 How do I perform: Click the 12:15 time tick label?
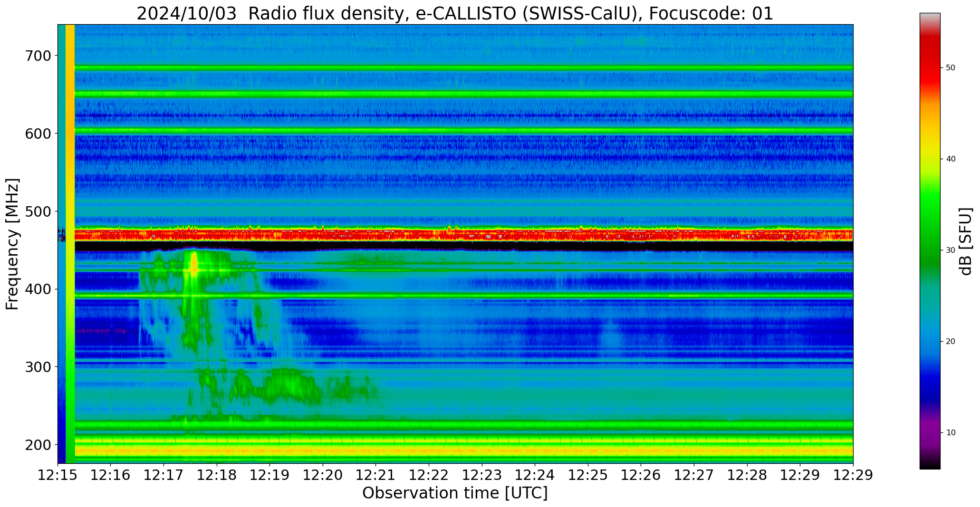coord(58,475)
